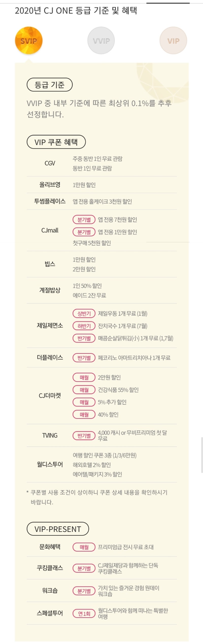
Task: Switch to the VVIP grade badge
Action: point(101,40)
